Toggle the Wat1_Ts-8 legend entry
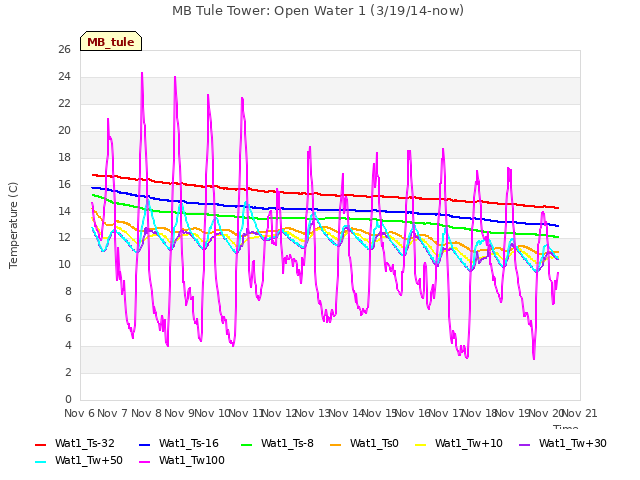 click(277, 443)
